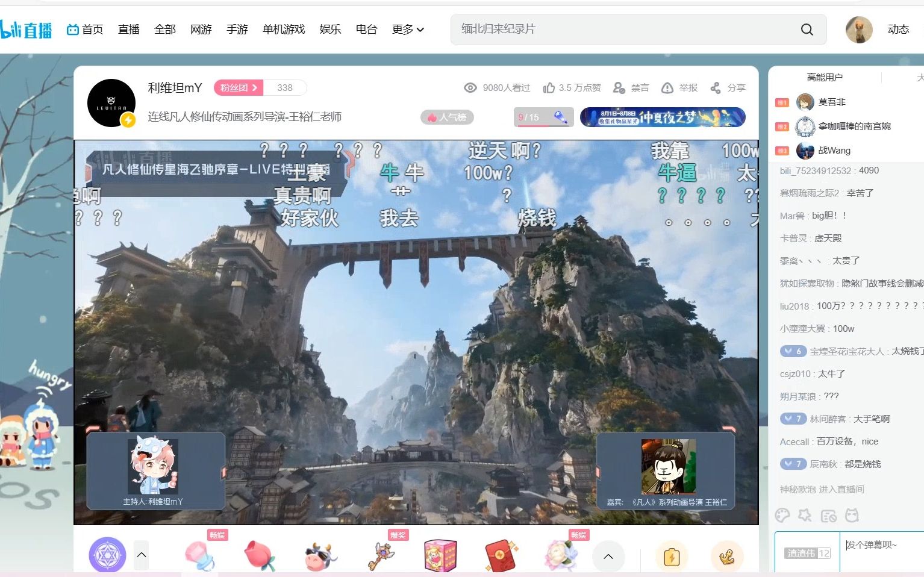The width and height of the screenshot is (924, 577).
Task: Click chat user 辰南秋
Action: 823,464
